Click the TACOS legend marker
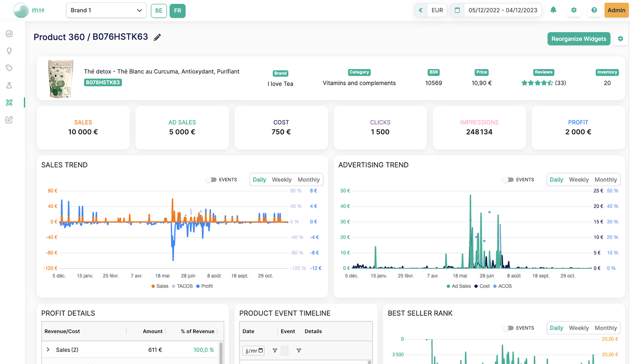Screen dimensions: 630x364 click(x=173, y=286)
